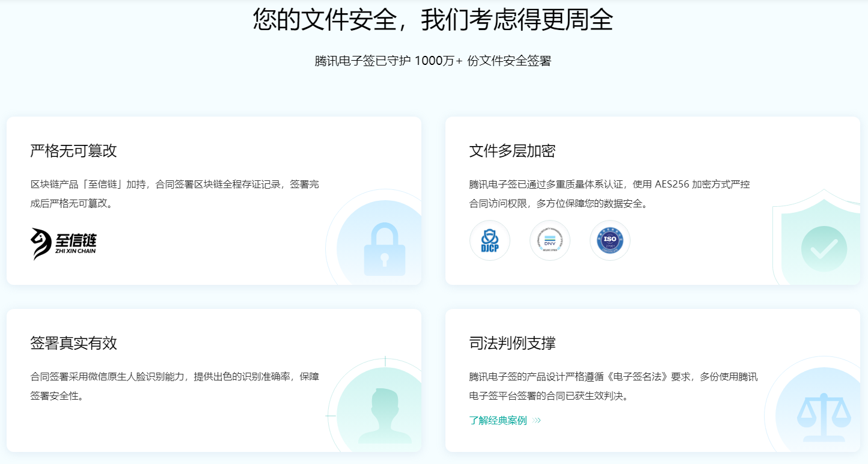
Task: Click the double-chevron arrow after 了解经典案例
Action: click(537, 421)
